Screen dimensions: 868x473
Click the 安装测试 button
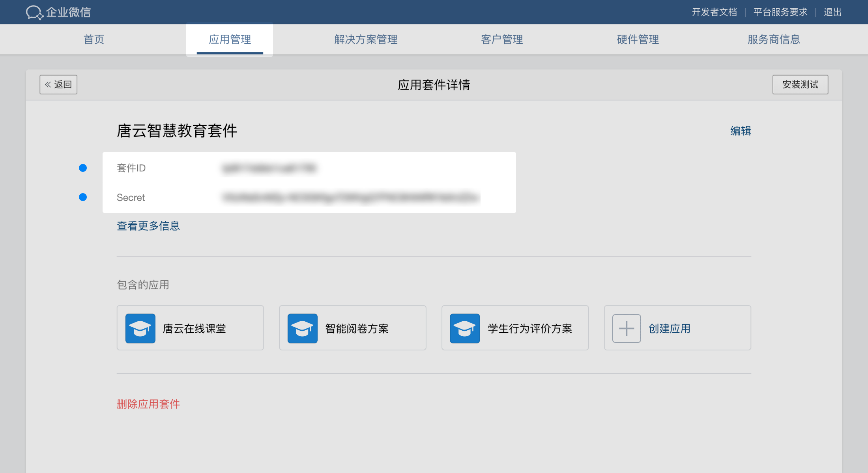800,84
